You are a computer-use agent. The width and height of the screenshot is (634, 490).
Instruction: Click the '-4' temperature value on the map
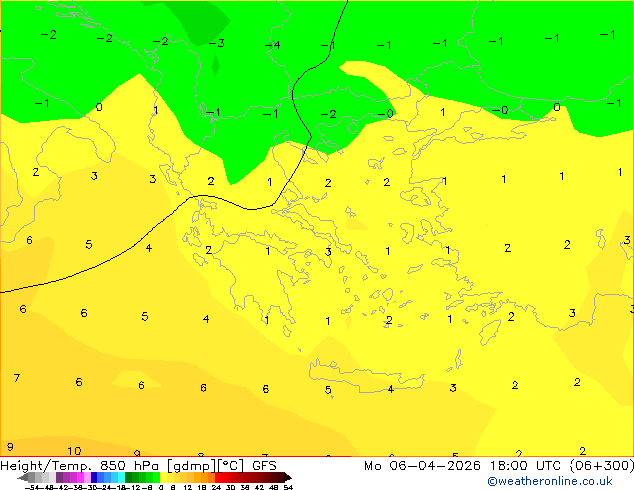tap(273, 44)
